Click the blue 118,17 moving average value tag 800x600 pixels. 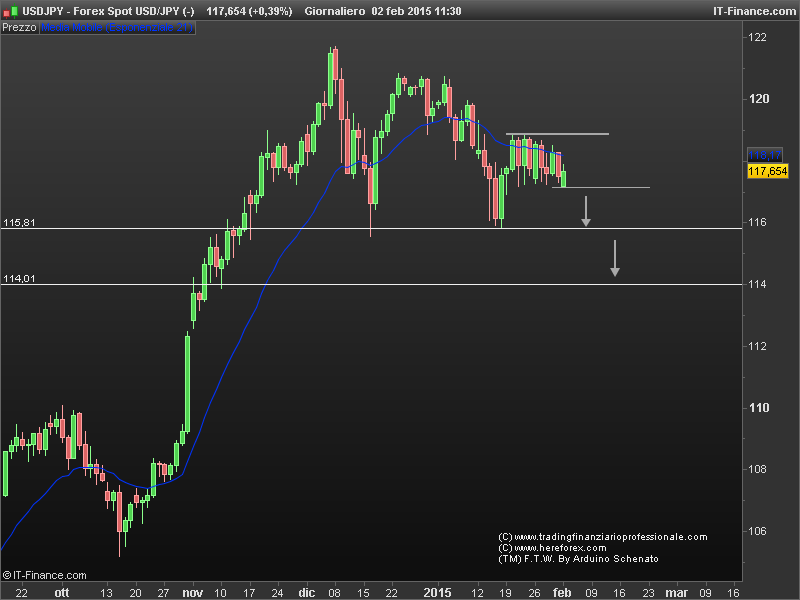click(765, 155)
